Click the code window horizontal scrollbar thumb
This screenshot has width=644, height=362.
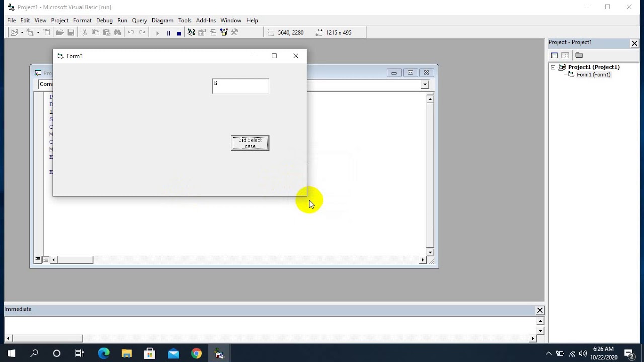point(75,260)
